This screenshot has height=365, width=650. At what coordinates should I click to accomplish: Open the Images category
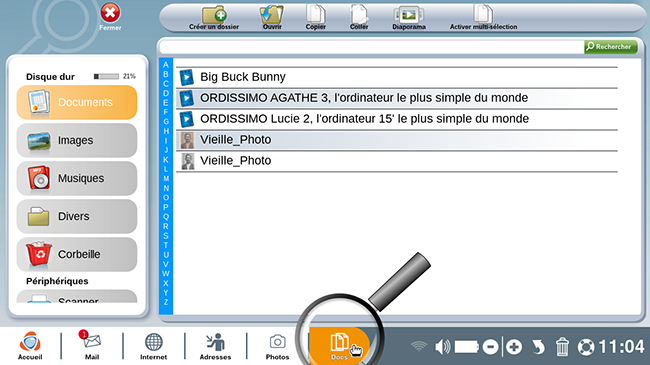coord(77,141)
